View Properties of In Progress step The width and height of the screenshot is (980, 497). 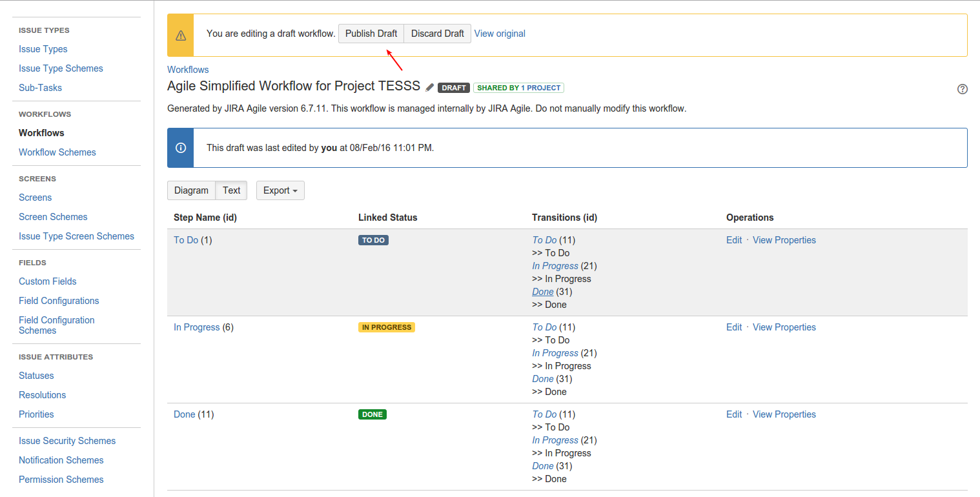[784, 327]
